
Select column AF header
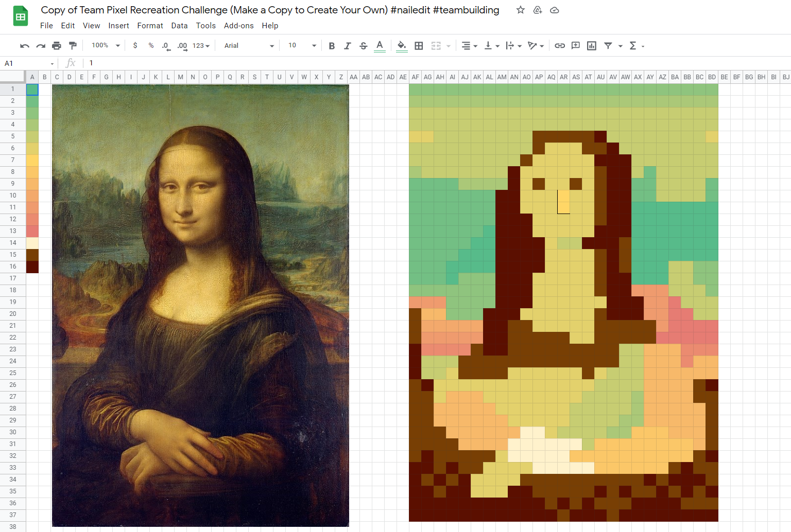click(x=415, y=77)
